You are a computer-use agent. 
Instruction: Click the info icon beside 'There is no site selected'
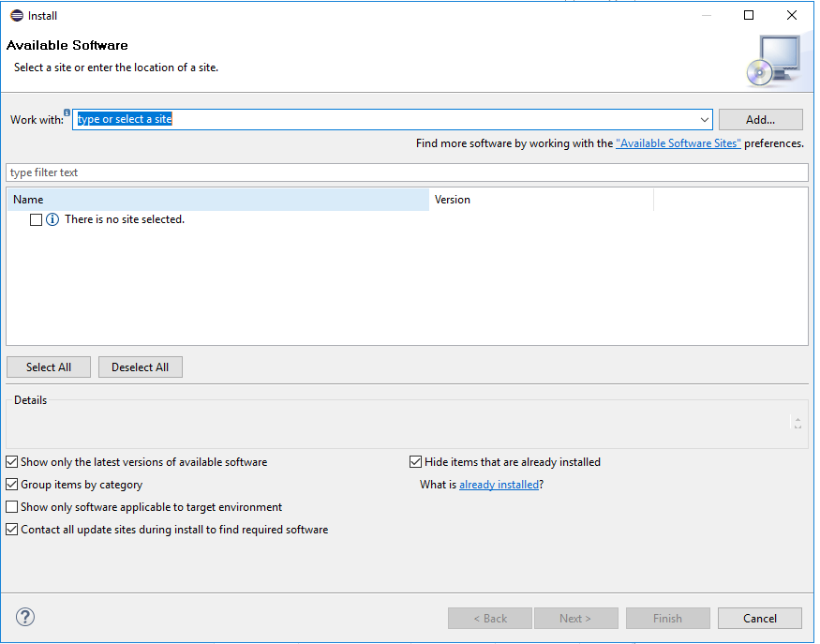point(52,219)
